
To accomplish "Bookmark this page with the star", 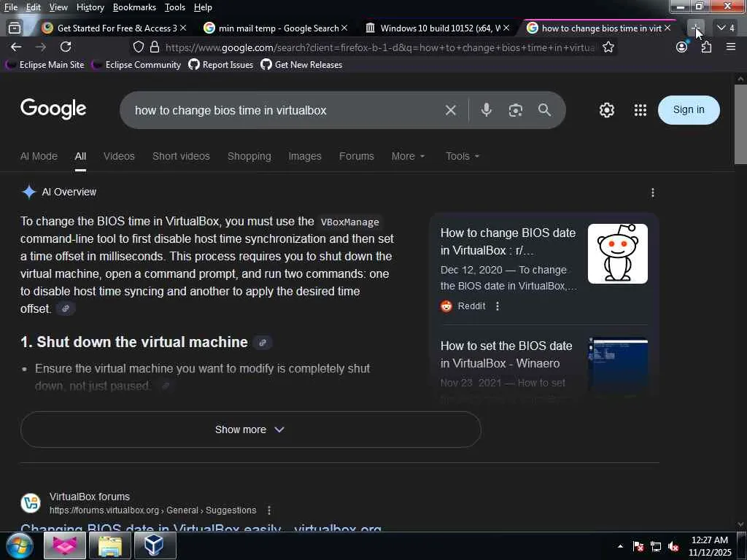I will [608, 47].
